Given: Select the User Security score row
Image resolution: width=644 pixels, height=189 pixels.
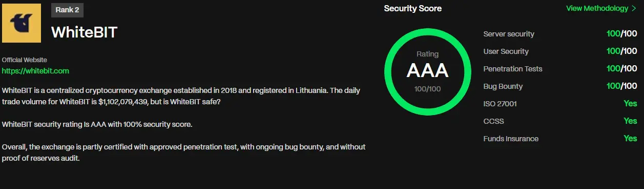Looking at the screenshot, I should (x=560, y=51).
